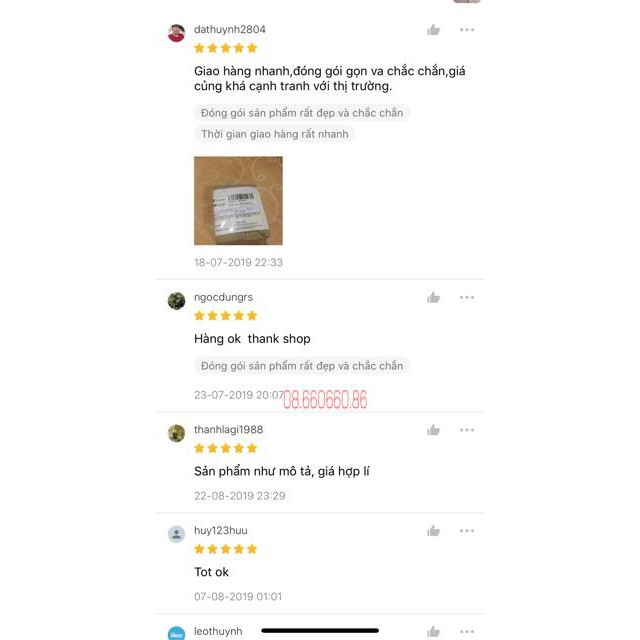
Task: Tap the home indicator bar at the bottom
Action: pos(320,631)
